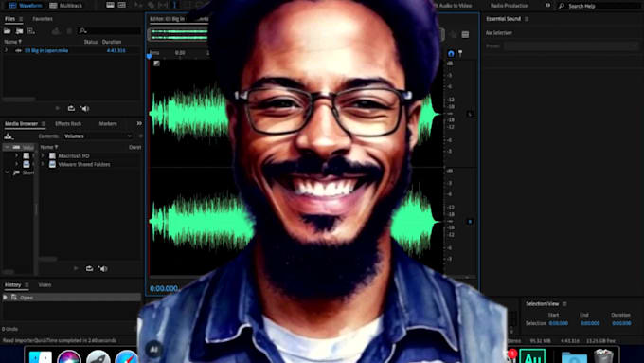Expand more workspaces double chevron

coord(547,5)
